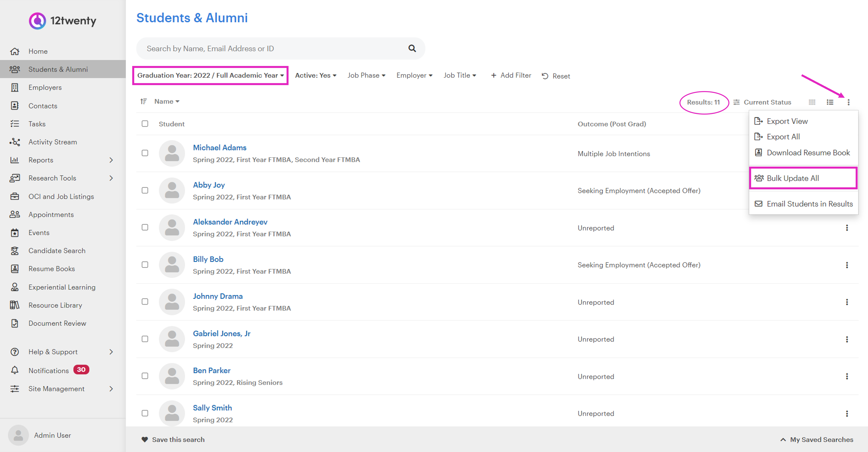Check the box for Aleksander Andreyev
Image resolution: width=868 pixels, height=452 pixels.
(x=145, y=227)
